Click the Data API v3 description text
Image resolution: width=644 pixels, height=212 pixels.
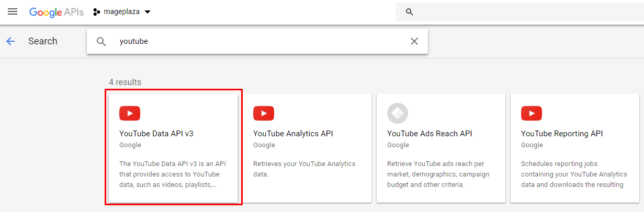[173, 174]
